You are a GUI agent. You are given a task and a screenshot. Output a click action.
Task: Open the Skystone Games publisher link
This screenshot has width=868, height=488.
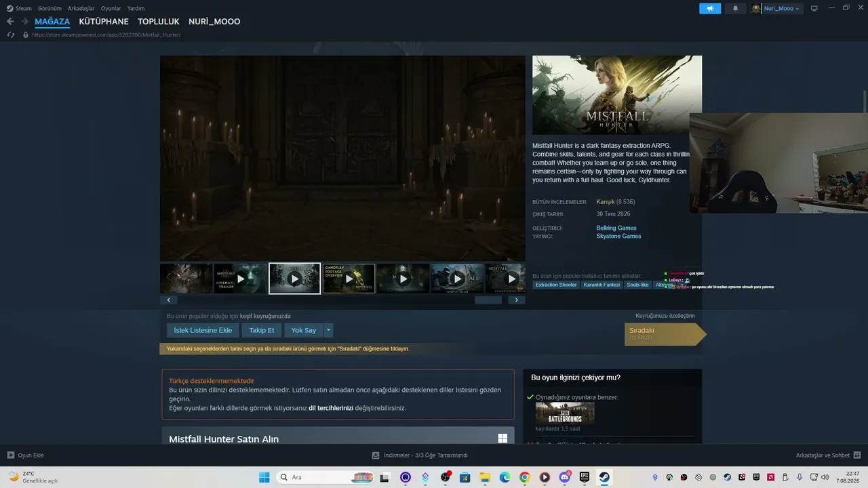(618, 237)
